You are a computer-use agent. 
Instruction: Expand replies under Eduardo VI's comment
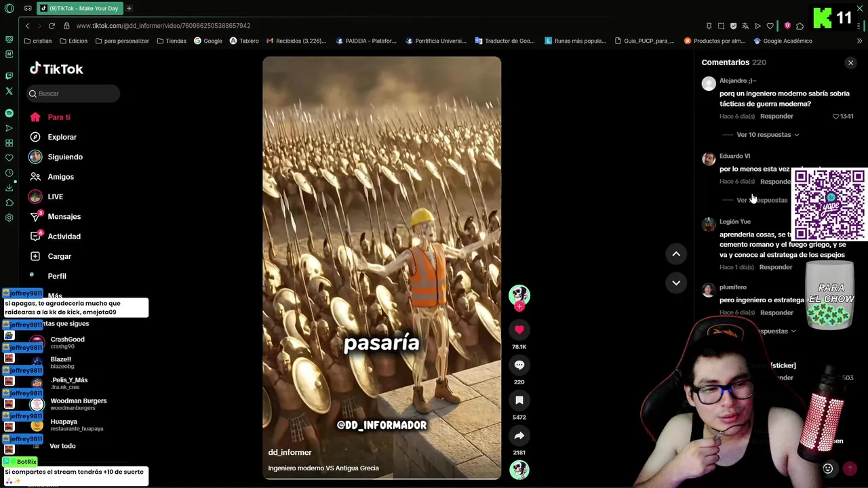(x=762, y=200)
